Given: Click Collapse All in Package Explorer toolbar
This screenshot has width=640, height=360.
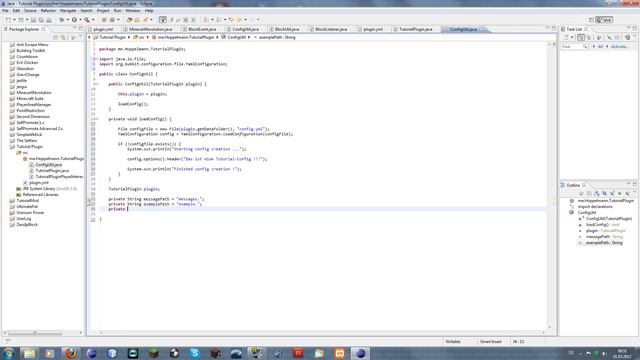Looking at the screenshot, I should click(x=56, y=37).
